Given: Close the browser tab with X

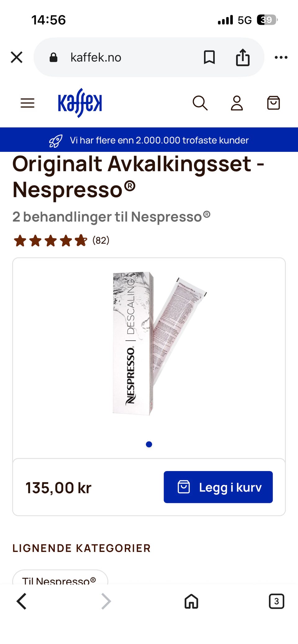Looking at the screenshot, I should click(16, 57).
